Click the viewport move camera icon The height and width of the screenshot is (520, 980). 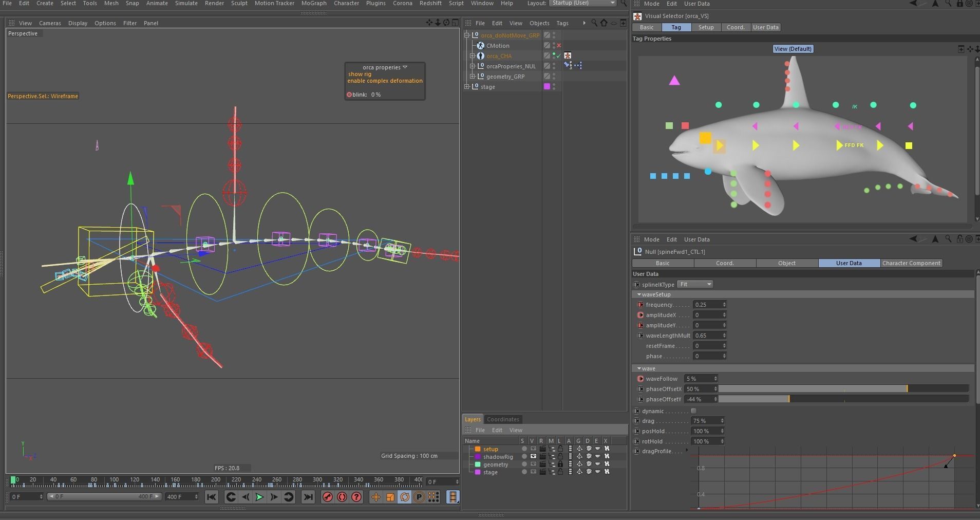pyautogui.click(x=429, y=23)
